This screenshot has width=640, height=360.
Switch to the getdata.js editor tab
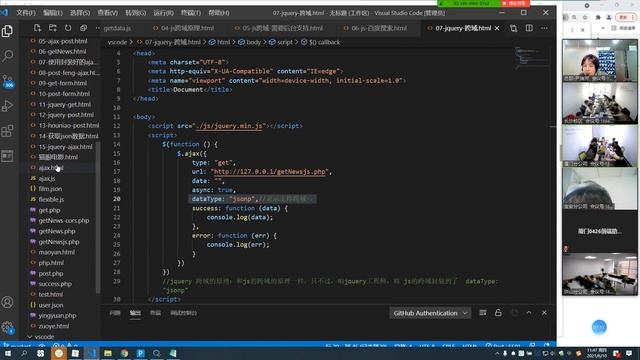[117, 28]
